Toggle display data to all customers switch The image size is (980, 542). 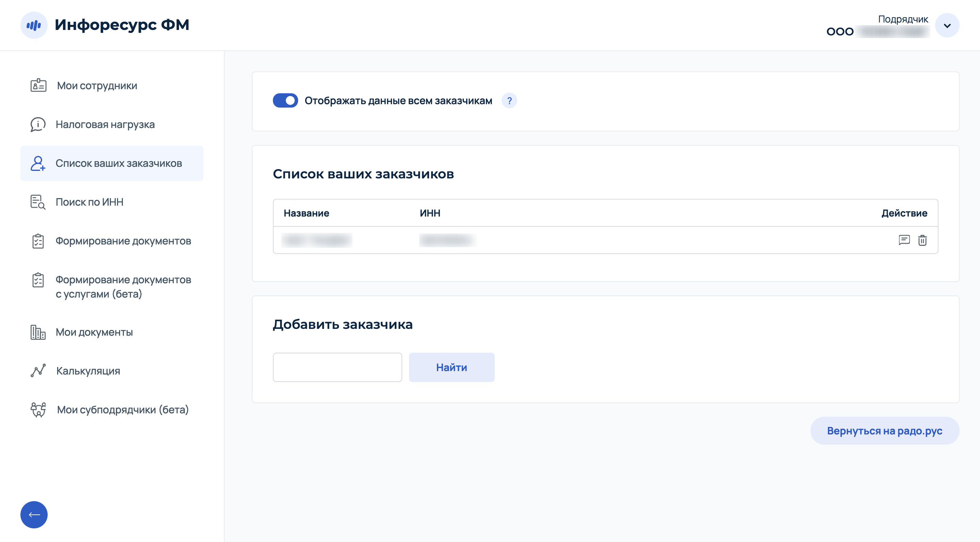coord(285,100)
